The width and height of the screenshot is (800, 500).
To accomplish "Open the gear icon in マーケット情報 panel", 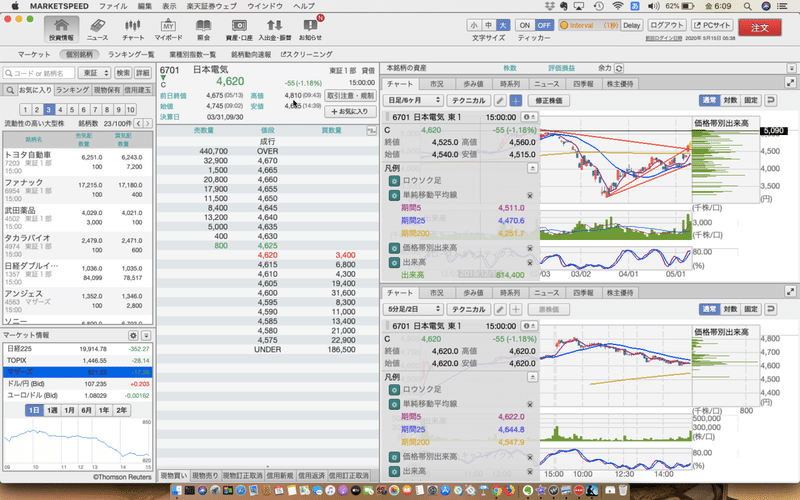I will click(133, 335).
